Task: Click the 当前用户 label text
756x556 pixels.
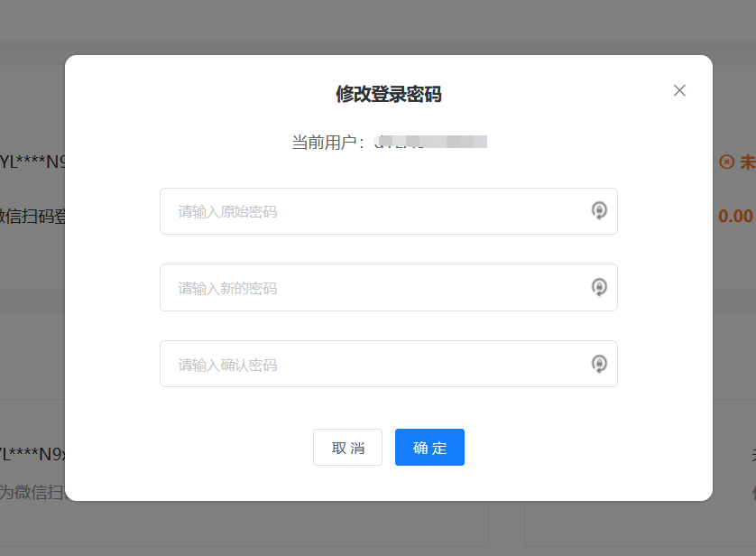Action: [x=327, y=143]
